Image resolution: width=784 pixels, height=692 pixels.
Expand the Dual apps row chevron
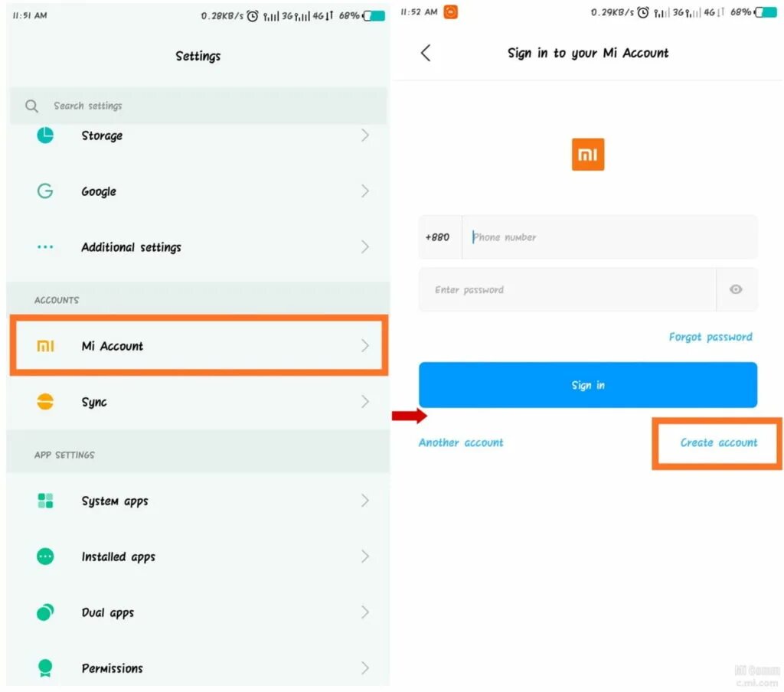point(365,612)
